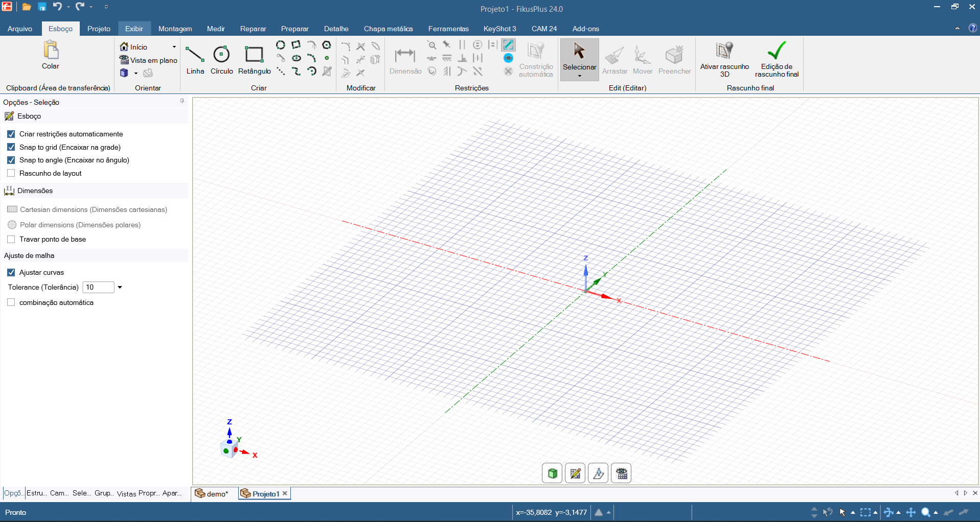
Task: Open the Tolerance value dropdown
Action: 120,288
